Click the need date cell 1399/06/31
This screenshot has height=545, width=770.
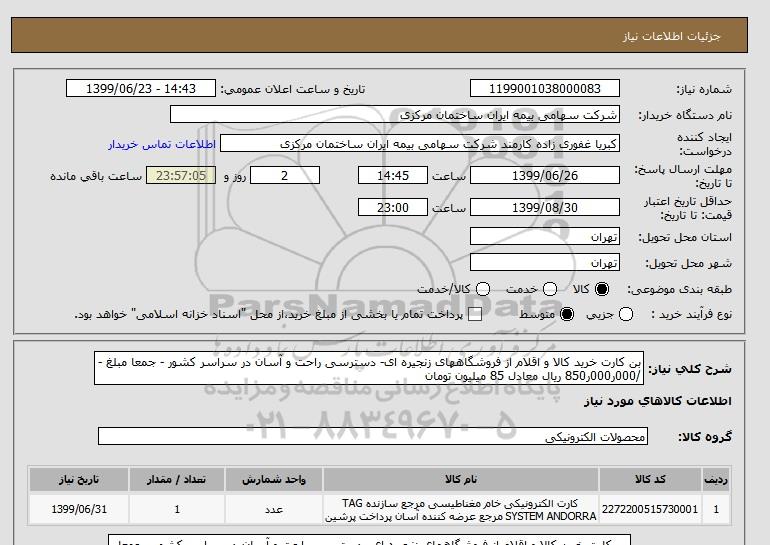[x=79, y=509]
